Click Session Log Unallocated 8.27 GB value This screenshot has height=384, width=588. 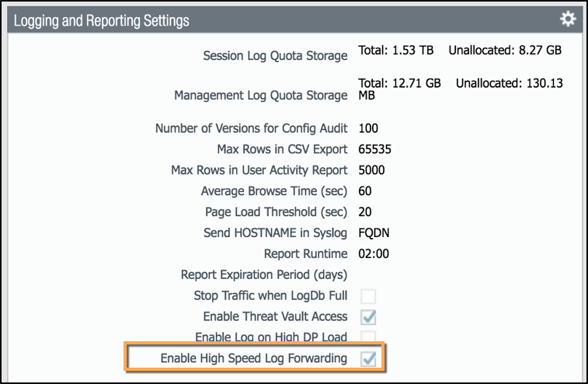point(505,51)
